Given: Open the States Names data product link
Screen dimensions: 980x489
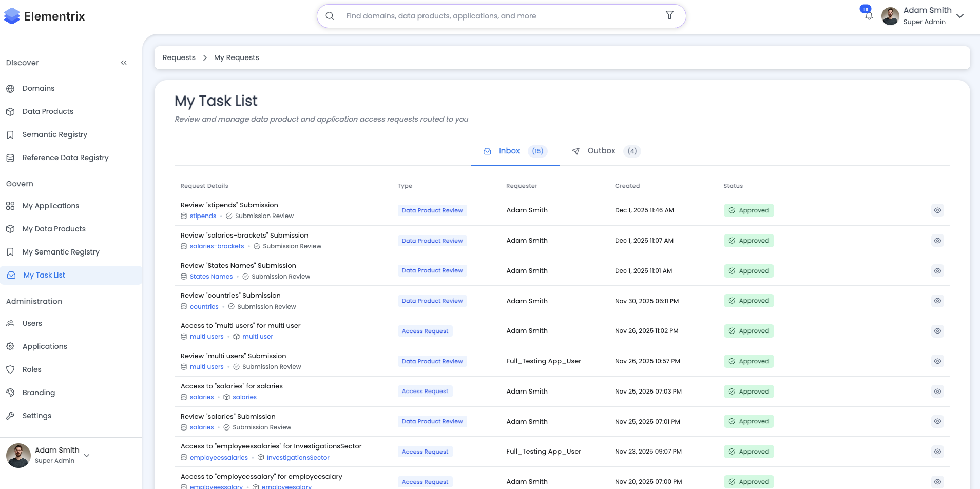Looking at the screenshot, I should [x=211, y=277].
